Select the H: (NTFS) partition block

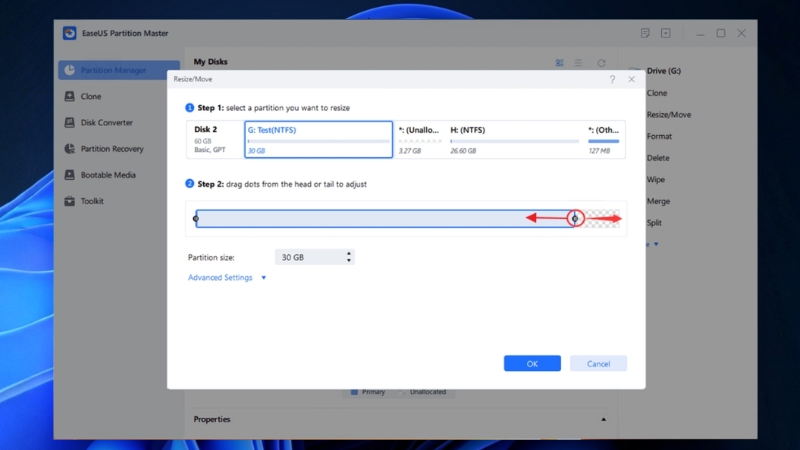pos(514,140)
